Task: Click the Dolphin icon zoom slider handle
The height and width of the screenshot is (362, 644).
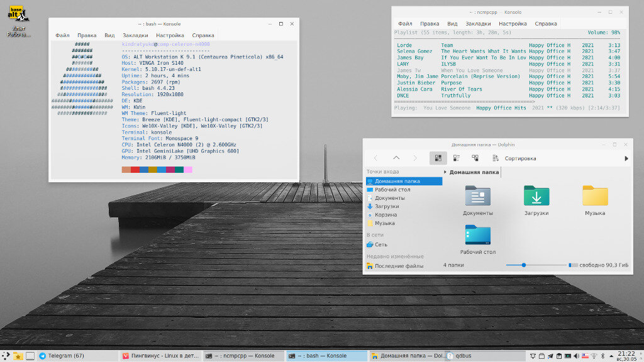Action: [x=524, y=265]
